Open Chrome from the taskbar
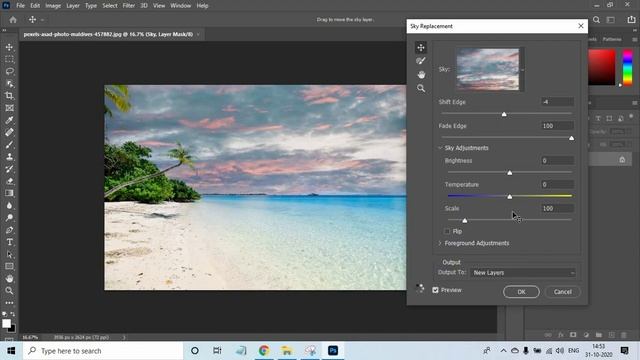The height and width of the screenshot is (360, 640). click(264, 351)
